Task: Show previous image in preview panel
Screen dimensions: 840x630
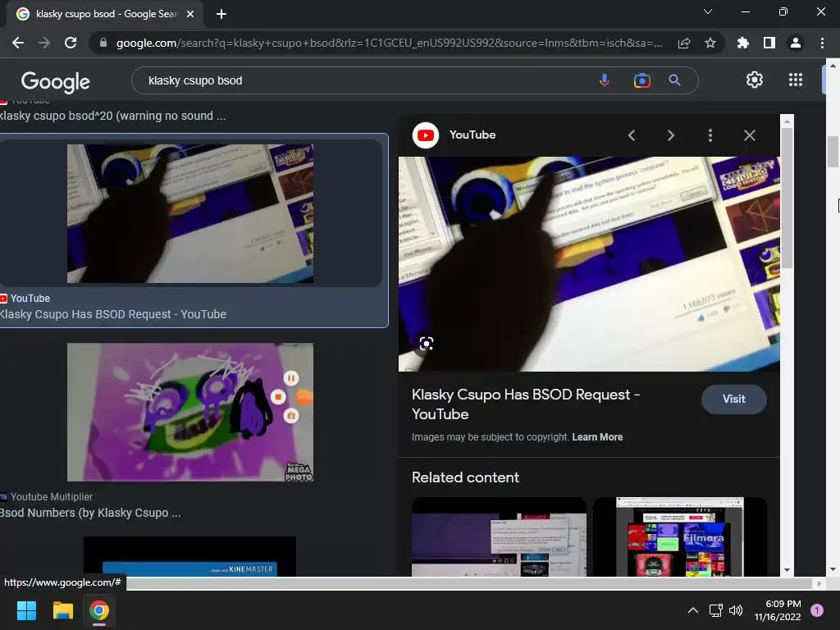Action: (x=632, y=135)
